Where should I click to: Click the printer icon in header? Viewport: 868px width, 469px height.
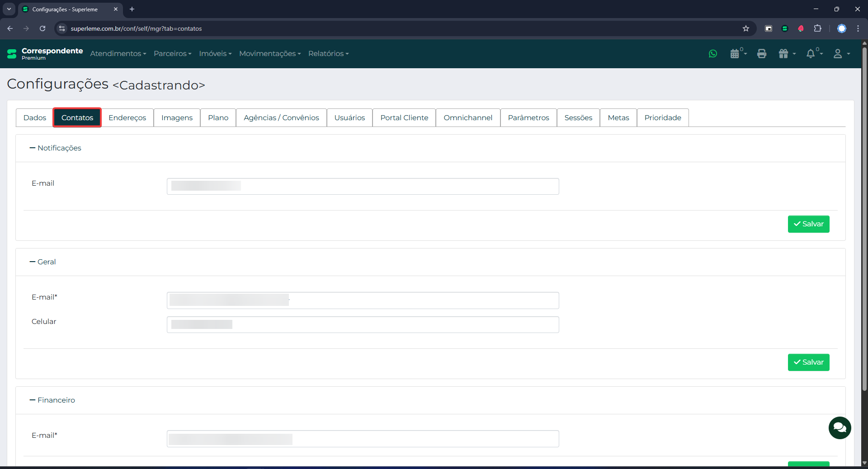pyautogui.click(x=762, y=54)
